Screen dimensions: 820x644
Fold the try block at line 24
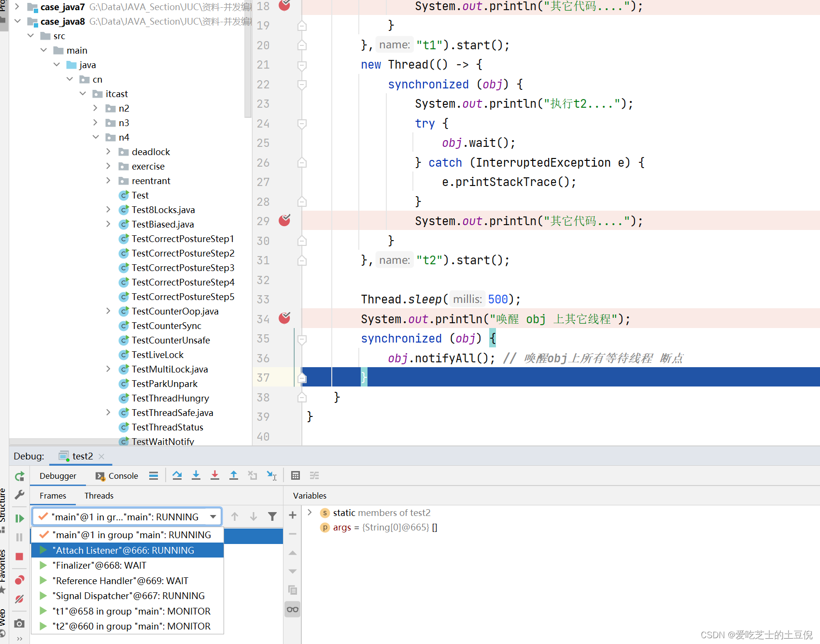pos(302,124)
